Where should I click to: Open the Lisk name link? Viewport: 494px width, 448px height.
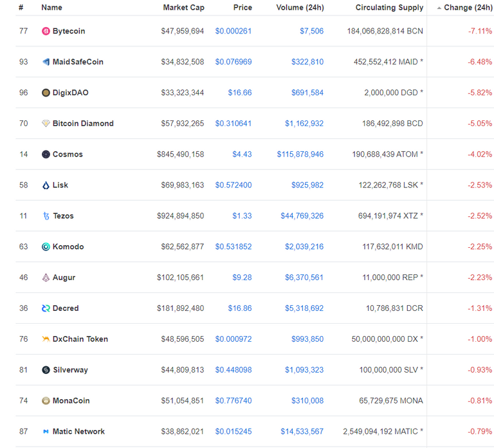coord(60,185)
